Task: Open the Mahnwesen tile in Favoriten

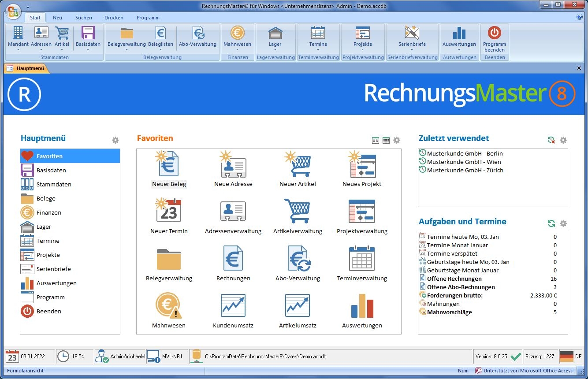Action: 169,311
